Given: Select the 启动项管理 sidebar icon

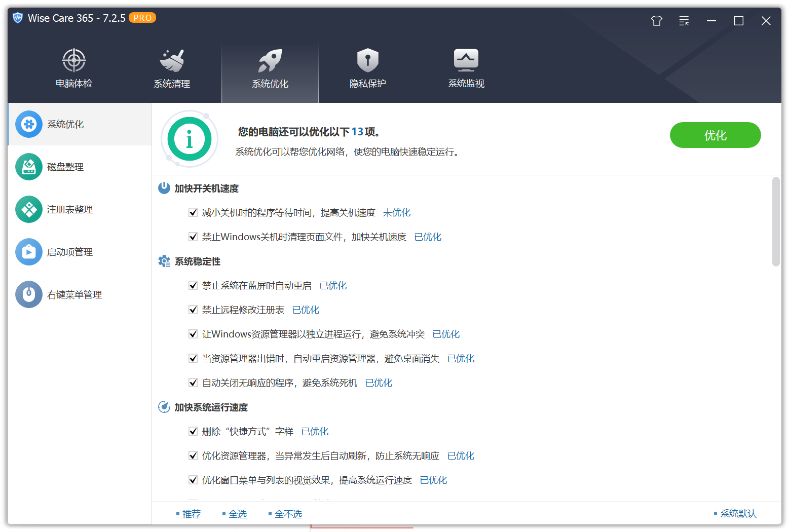Looking at the screenshot, I should 29,252.
